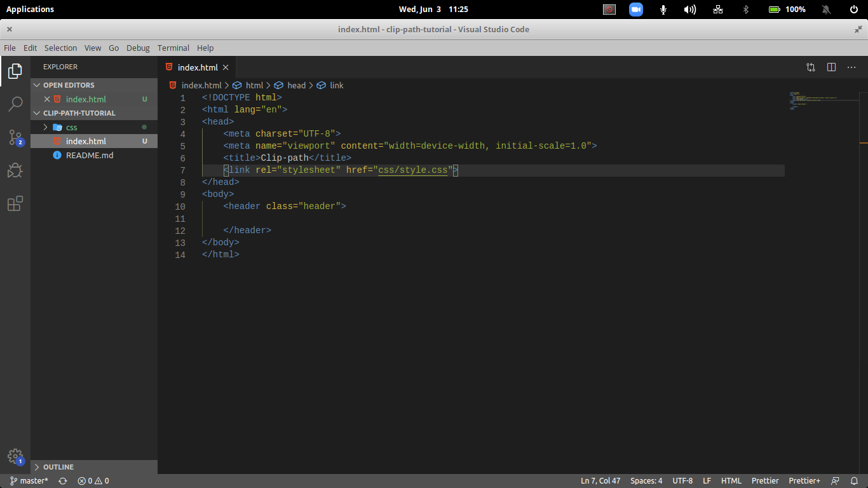
Task: Open the editor More Actions ellipsis
Action: [851, 67]
